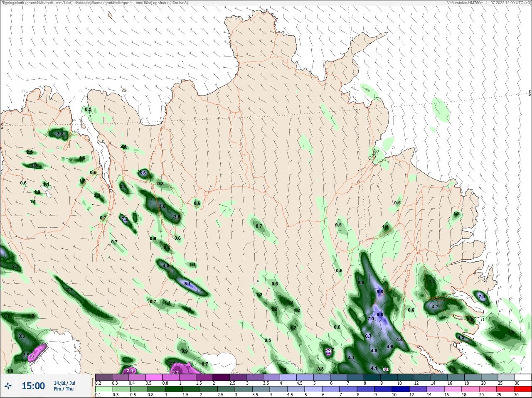Click the 4.7 precipitation value on map
Image resolution: width=532 pixels, height=398 pixels.
(435, 307)
